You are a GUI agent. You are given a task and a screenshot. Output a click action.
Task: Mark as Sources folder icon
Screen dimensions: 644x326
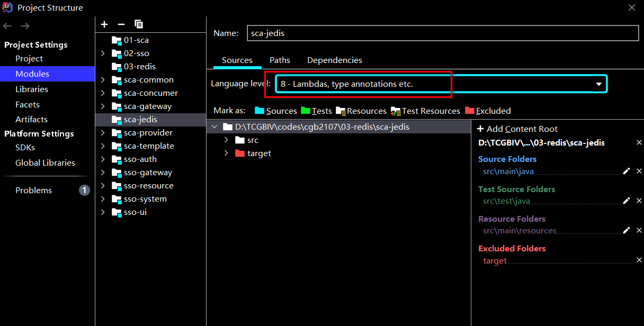tap(260, 111)
